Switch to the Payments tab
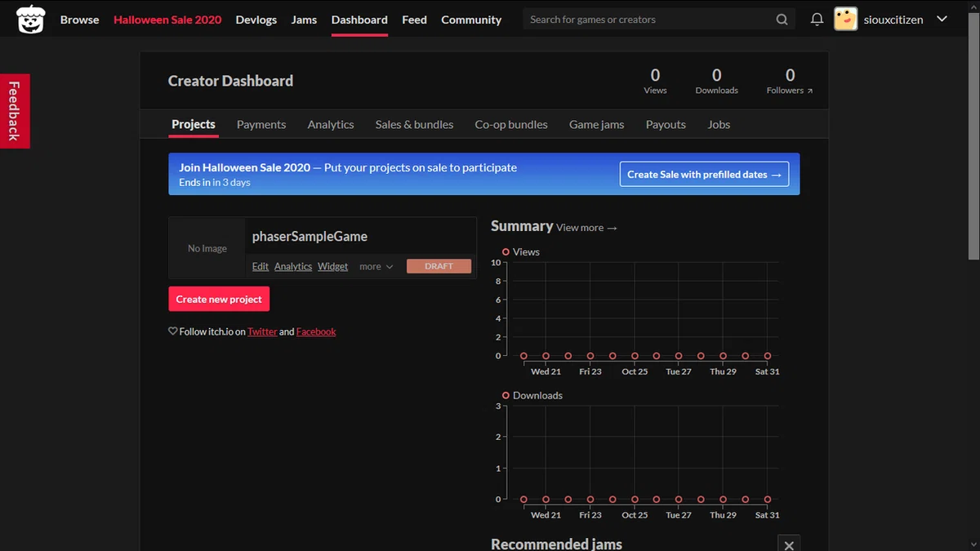 point(261,124)
